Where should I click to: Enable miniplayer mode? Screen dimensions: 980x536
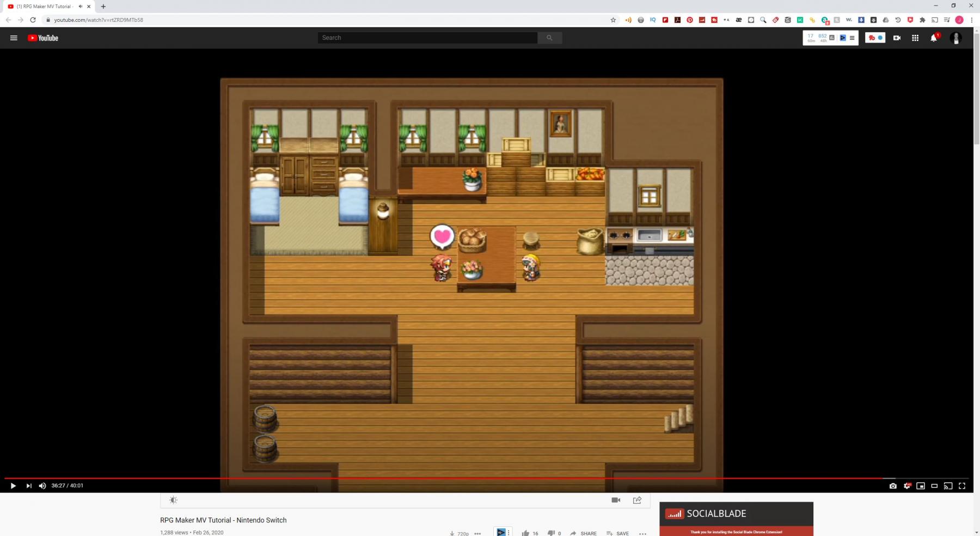coord(921,486)
